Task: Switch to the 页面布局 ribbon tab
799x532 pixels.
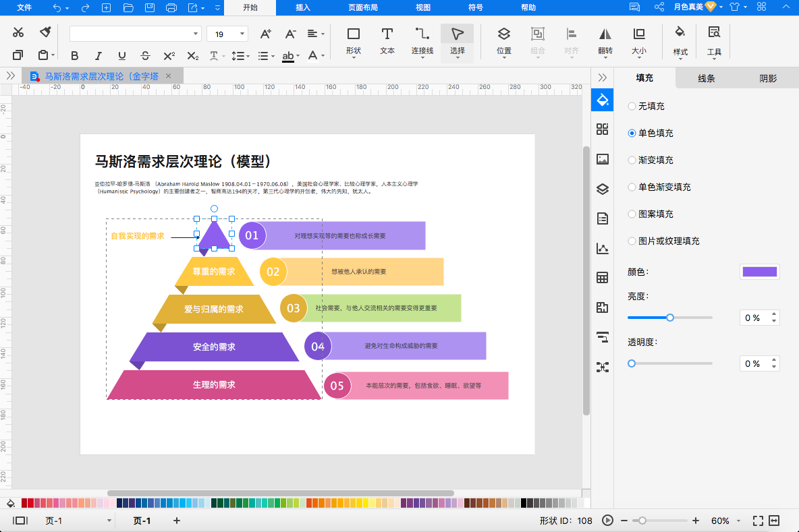Action: click(x=363, y=7)
